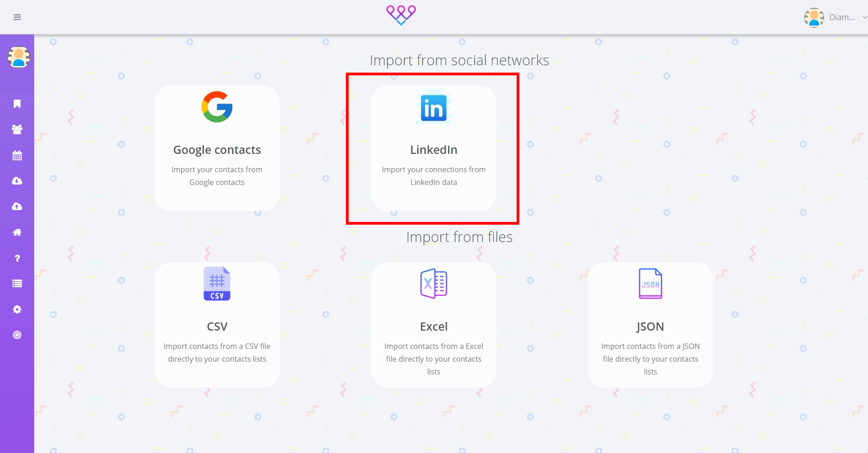Expand the Diam... account dropdown arrow
This screenshot has height=453, width=868.
864,17
